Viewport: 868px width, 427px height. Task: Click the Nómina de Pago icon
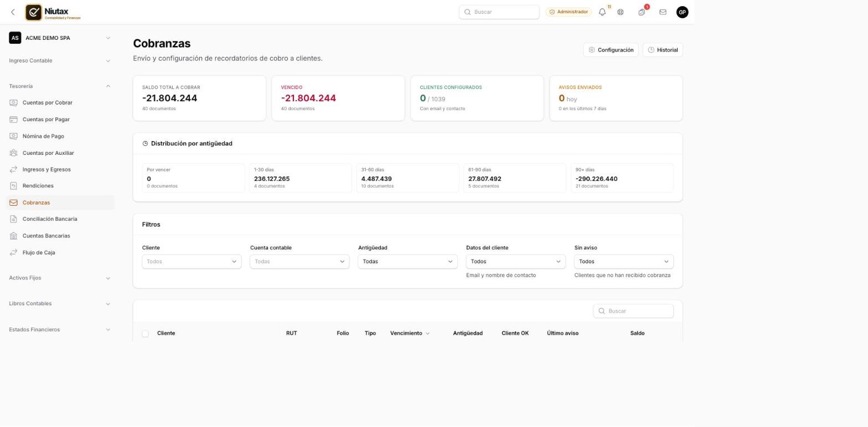[x=13, y=136]
